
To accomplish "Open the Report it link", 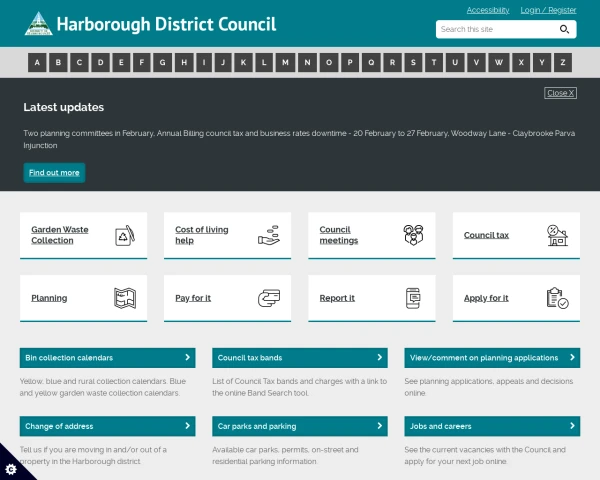I will pos(337,298).
